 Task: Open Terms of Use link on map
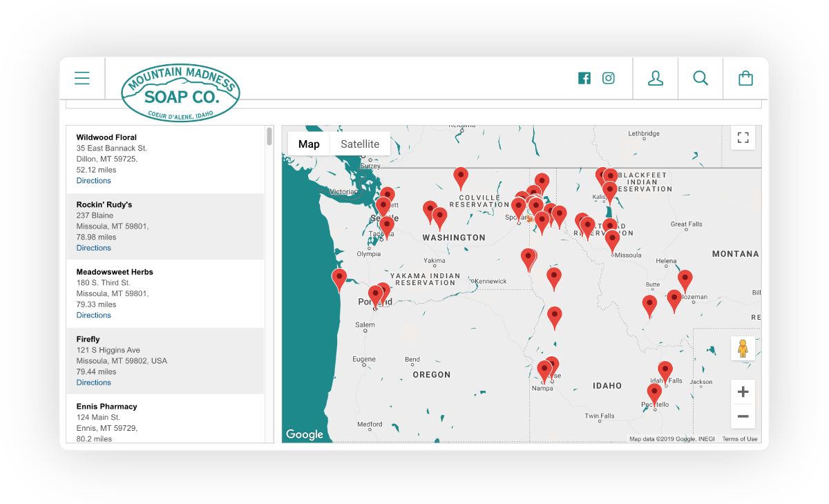pyautogui.click(x=740, y=439)
